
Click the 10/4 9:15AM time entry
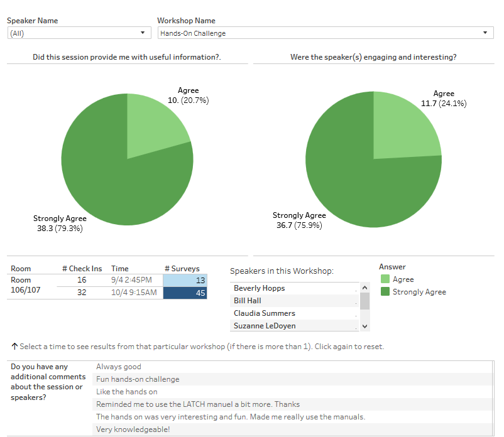pos(134,293)
